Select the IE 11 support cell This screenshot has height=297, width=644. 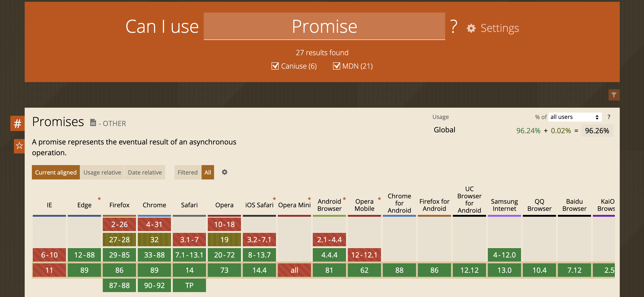click(x=49, y=270)
